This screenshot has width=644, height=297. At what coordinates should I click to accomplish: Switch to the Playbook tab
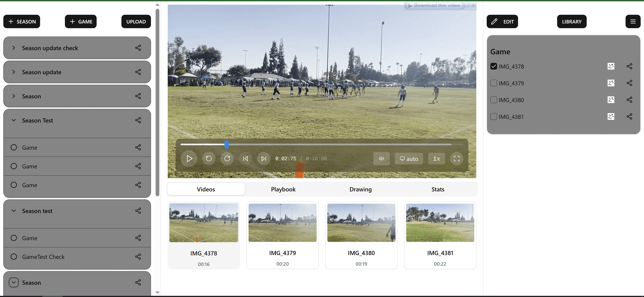click(283, 189)
